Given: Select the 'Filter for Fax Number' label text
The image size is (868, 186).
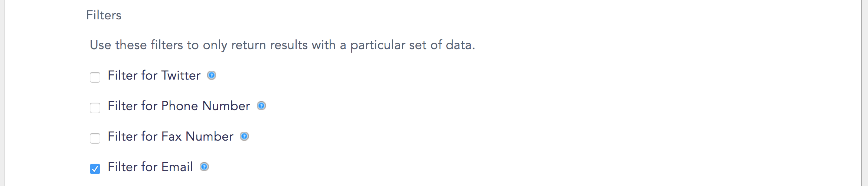Looking at the screenshot, I should coord(171,137).
